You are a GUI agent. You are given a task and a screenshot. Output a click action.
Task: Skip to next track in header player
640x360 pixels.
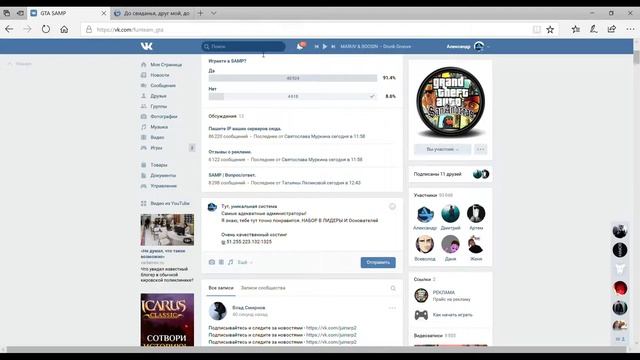[x=333, y=47]
